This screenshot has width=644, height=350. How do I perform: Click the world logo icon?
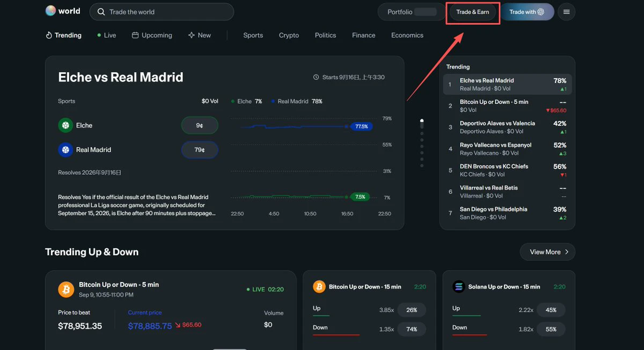coord(50,11)
